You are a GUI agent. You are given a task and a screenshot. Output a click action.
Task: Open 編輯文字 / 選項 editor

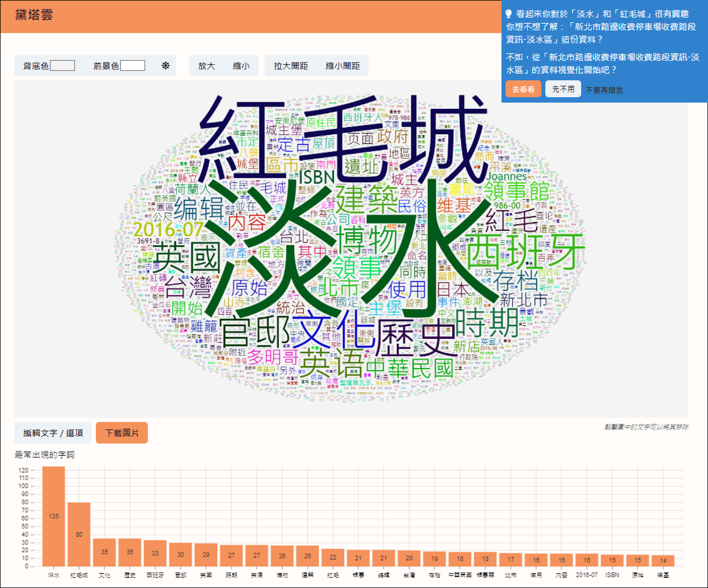coord(53,433)
